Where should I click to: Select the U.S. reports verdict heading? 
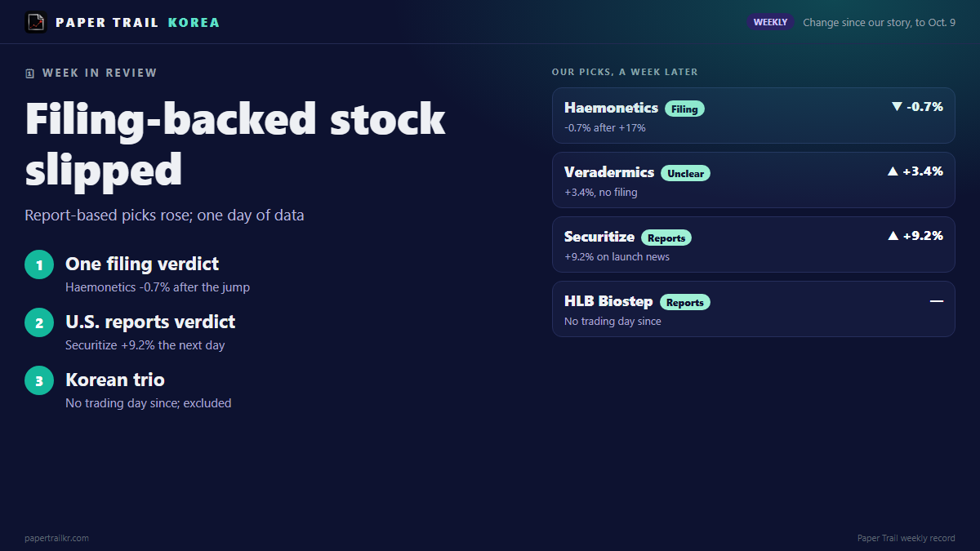(150, 322)
